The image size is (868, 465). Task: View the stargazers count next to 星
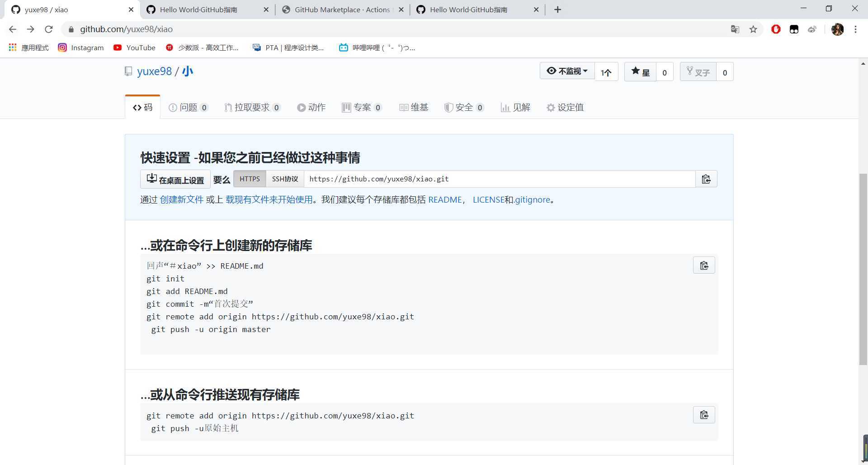click(x=665, y=72)
